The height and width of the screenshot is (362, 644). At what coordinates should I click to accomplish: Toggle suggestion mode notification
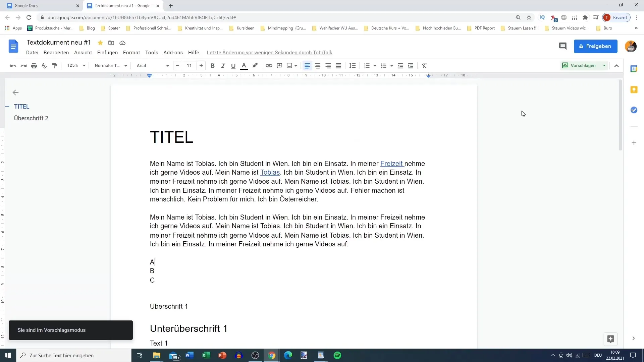pyautogui.click(x=70, y=330)
